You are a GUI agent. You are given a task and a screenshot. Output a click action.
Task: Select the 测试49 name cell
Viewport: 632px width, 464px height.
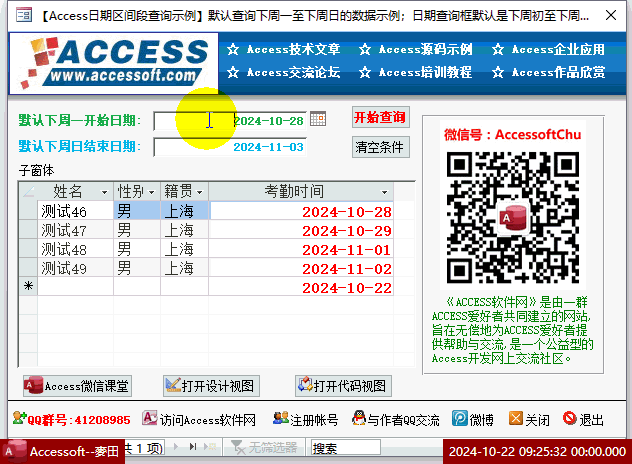(x=75, y=268)
